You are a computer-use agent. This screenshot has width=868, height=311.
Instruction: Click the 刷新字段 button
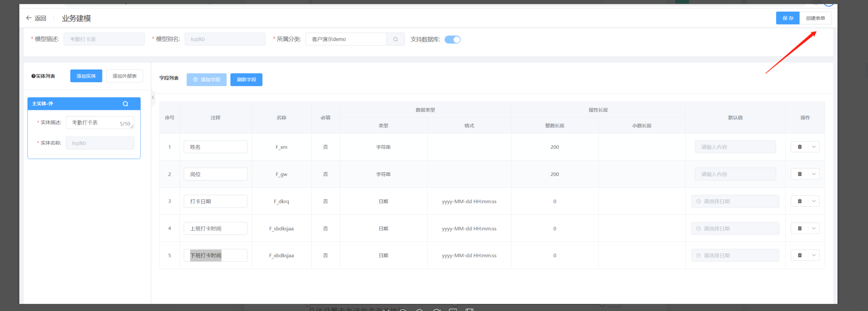[246, 80]
